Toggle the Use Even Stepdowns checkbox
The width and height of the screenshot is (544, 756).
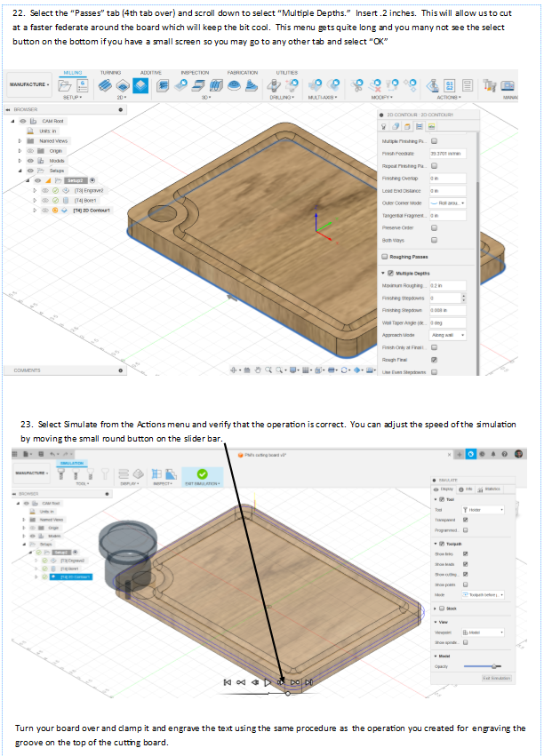click(434, 372)
